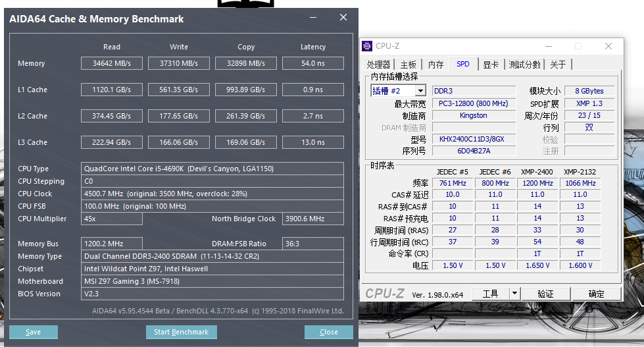Open the memory slot selector 插槽 #2 dropdown
The image size is (644, 347).
click(x=420, y=91)
